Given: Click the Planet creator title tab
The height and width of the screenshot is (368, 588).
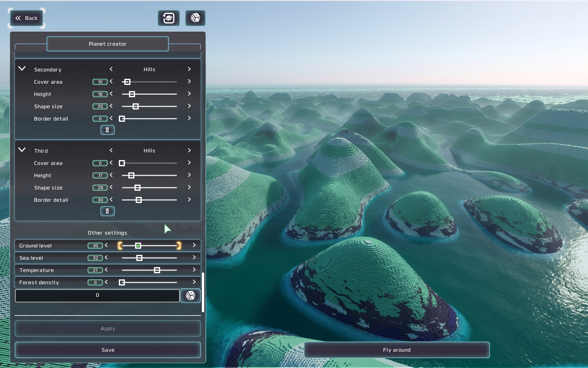Looking at the screenshot, I should click(x=107, y=44).
